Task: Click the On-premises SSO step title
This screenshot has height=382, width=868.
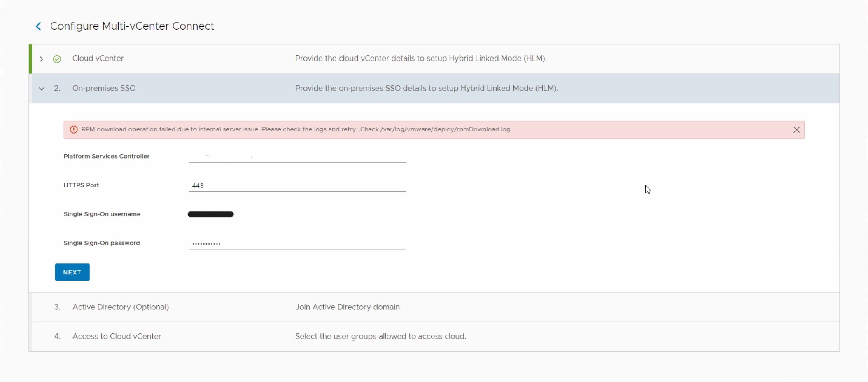Action: (104, 88)
